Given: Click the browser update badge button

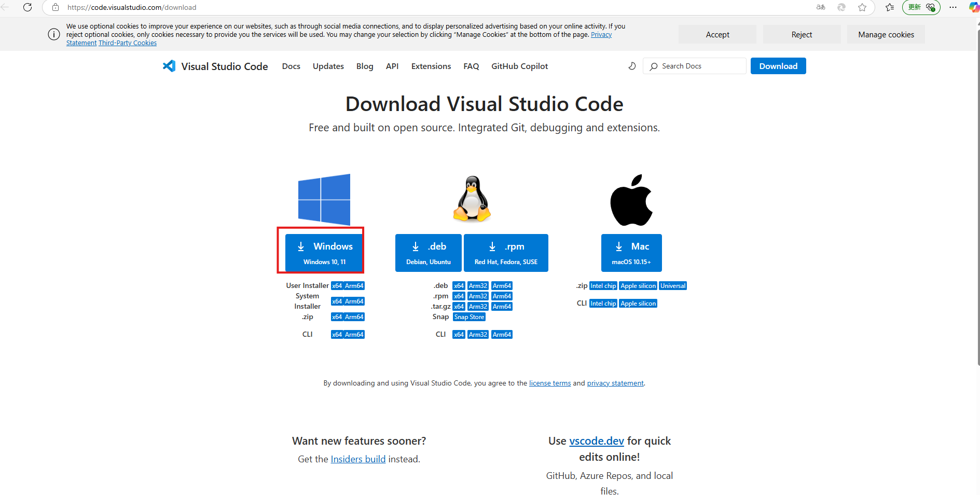Looking at the screenshot, I should click(x=921, y=7).
